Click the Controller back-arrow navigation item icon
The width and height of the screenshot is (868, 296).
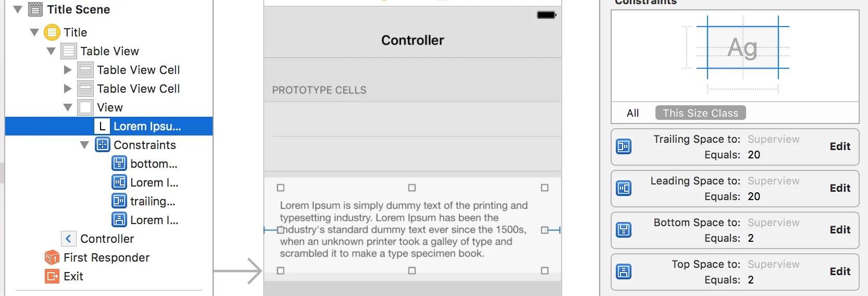click(x=69, y=239)
